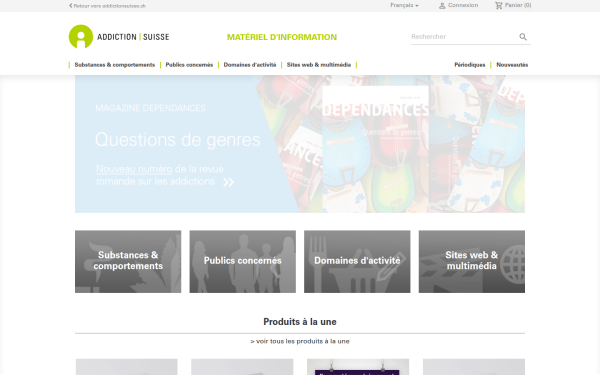Open the Domaines d'activité tile

[x=357, y=262]
